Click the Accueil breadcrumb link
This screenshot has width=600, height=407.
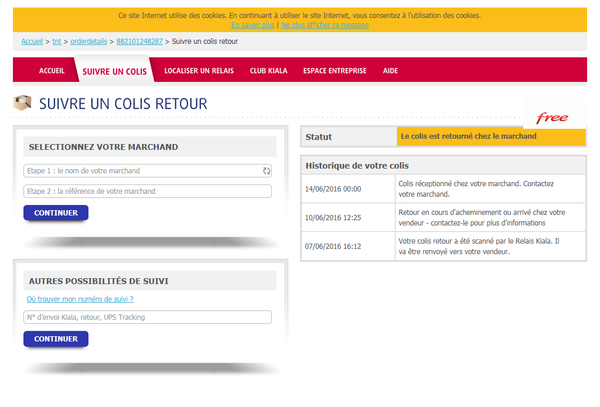pyautogui.click(x=32, y=41)
